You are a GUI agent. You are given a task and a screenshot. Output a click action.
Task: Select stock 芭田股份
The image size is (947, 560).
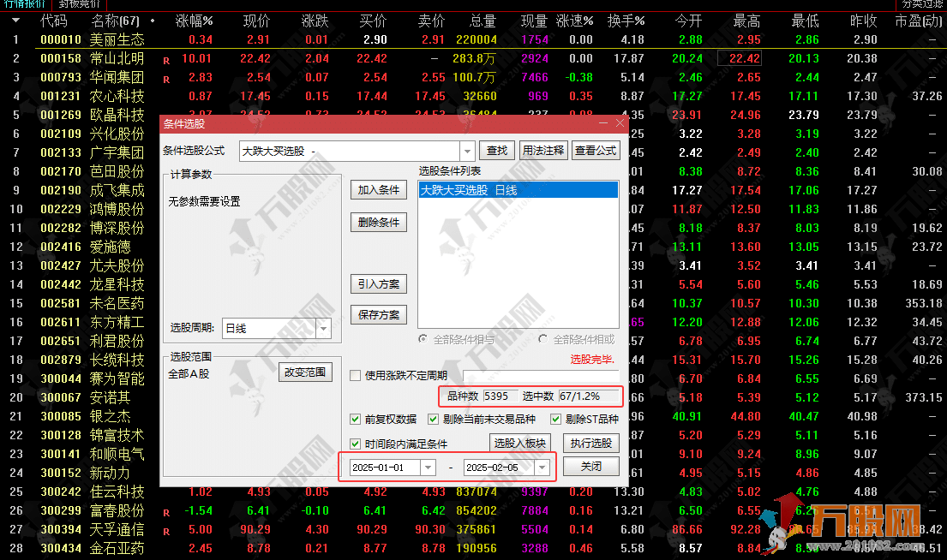pyautogui.click(x=117, y=172)
